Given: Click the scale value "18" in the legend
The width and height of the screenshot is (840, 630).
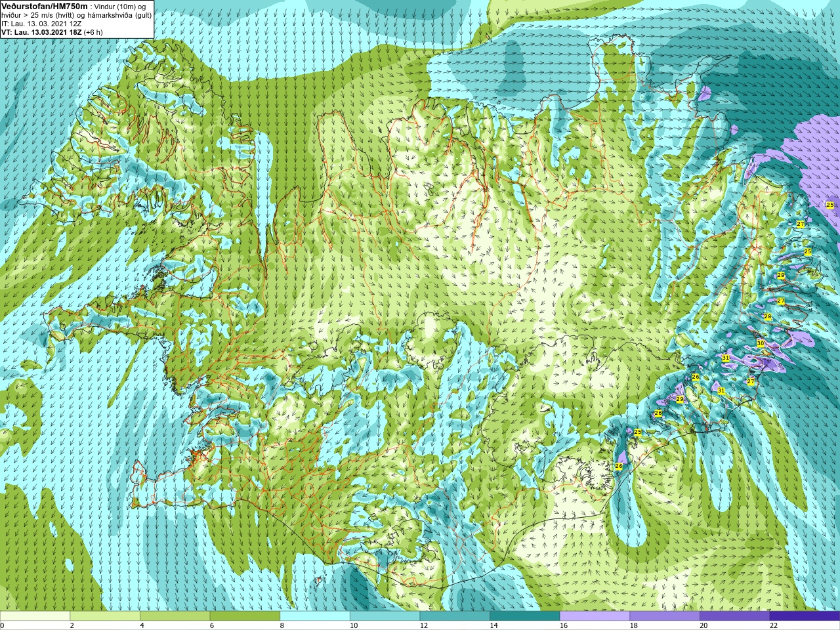Looking at the screenshot, I should coord(634,625).
